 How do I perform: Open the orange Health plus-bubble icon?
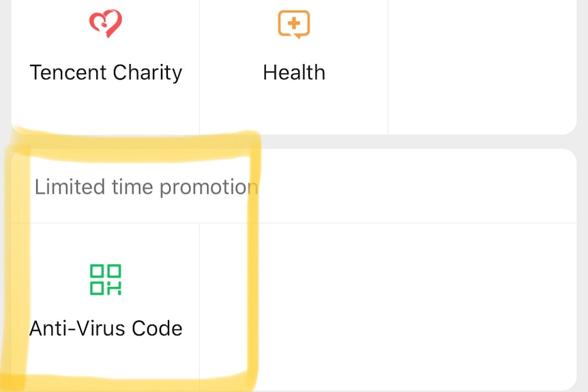[294, 25]
